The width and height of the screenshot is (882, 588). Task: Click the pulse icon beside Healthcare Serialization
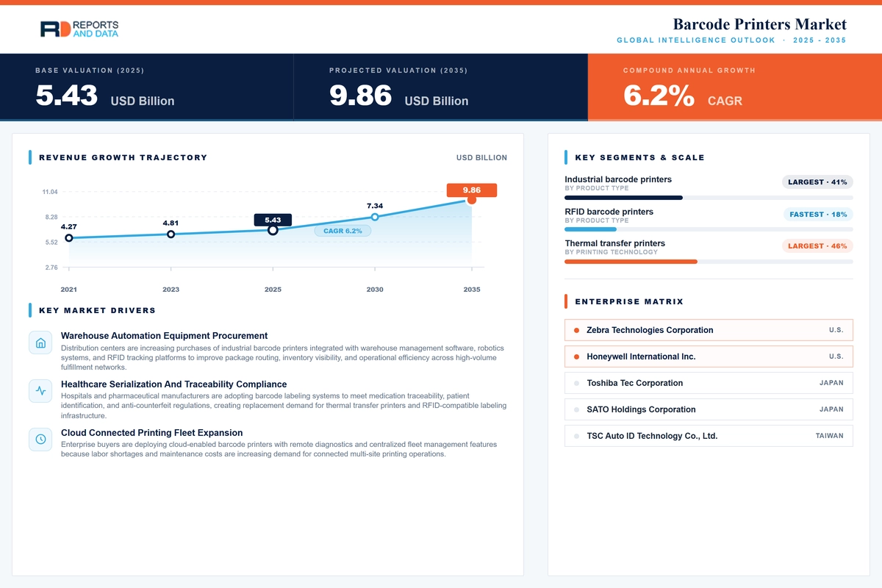pyautogui.click(x=40, y=390)
